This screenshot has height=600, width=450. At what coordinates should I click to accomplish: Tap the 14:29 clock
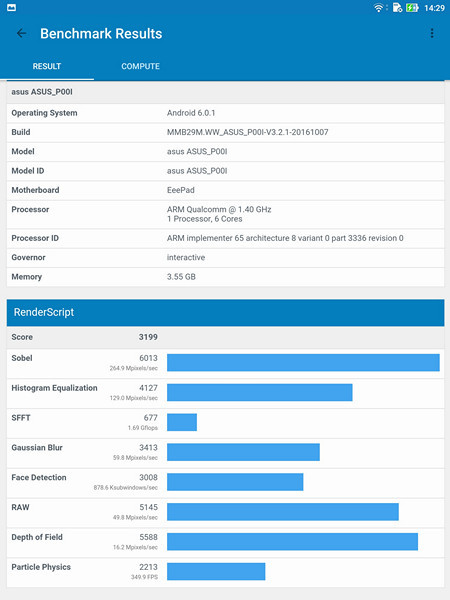pyautogui.click(x=434, y=8)
